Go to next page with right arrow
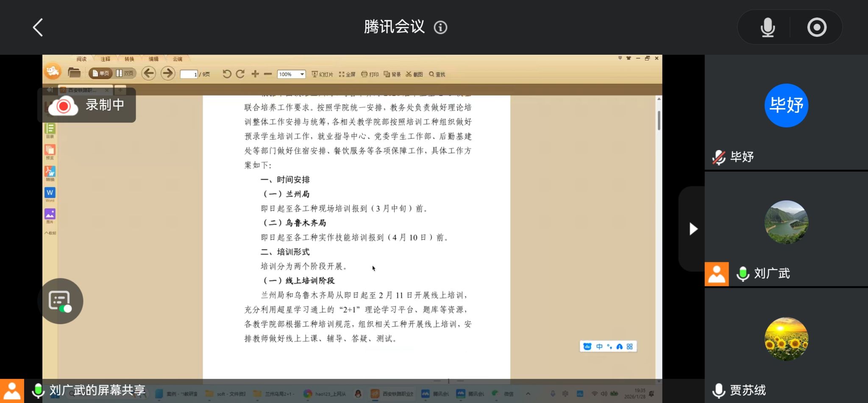Image resolution: width=868 pixels, height=403 pixels. click(168, 73)
